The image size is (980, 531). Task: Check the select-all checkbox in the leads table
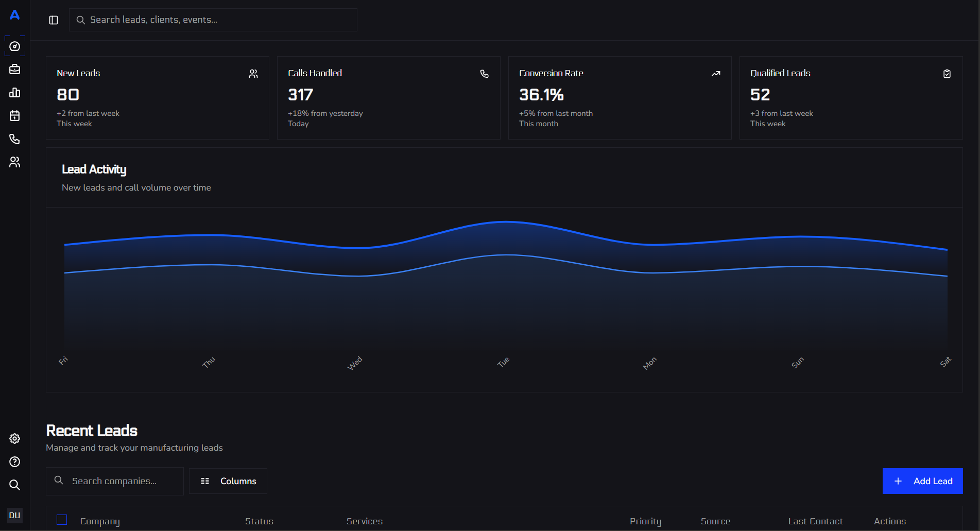click(x=62, y=520)
